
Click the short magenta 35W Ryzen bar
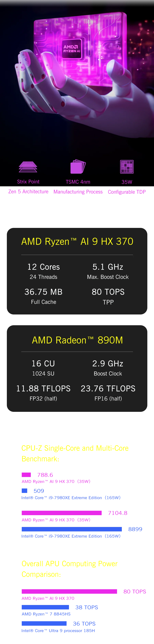coord(26,475)
